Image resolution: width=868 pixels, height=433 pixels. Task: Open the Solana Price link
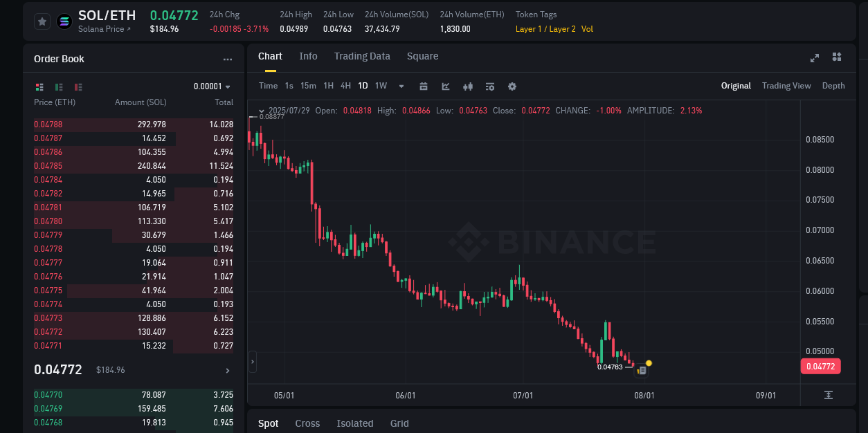[x=105, y=29]
